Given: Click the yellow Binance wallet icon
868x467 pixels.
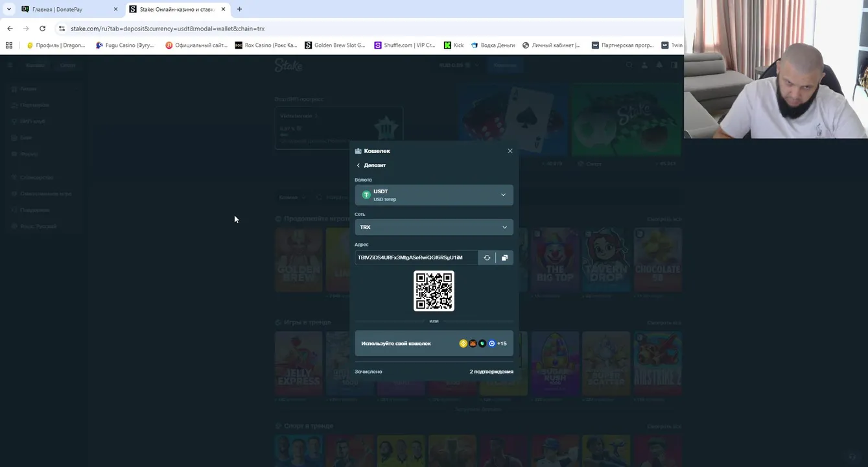Looking at the screenshot, I should 463,344.
